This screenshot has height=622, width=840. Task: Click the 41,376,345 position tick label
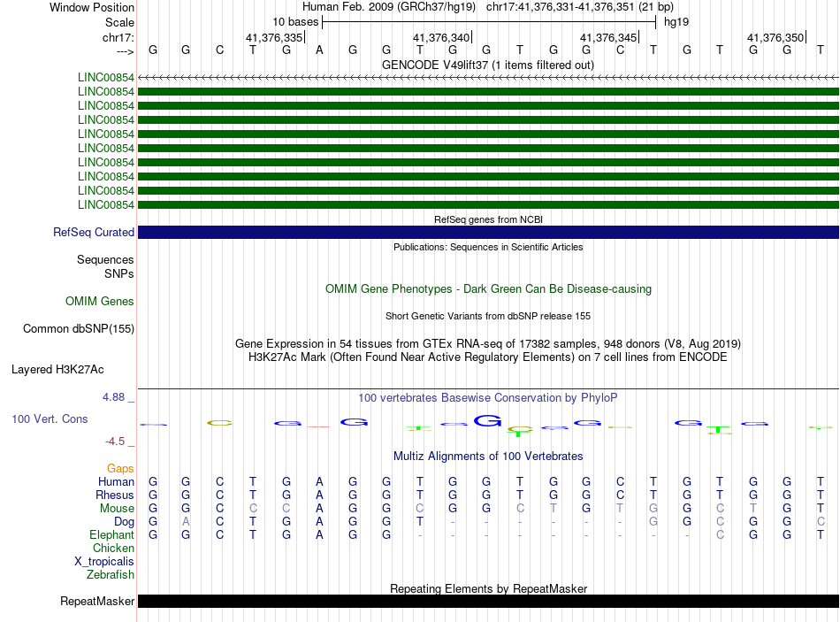(x=608, y=37)
